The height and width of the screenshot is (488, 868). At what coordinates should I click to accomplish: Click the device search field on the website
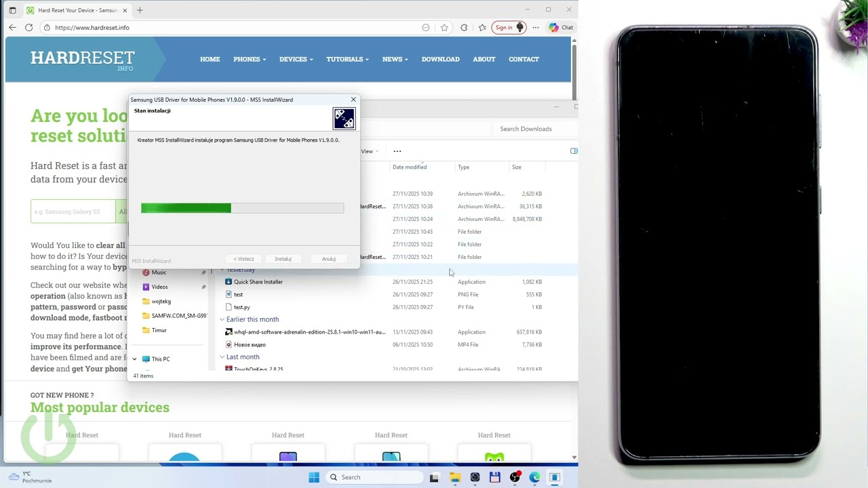pos(74,211)
